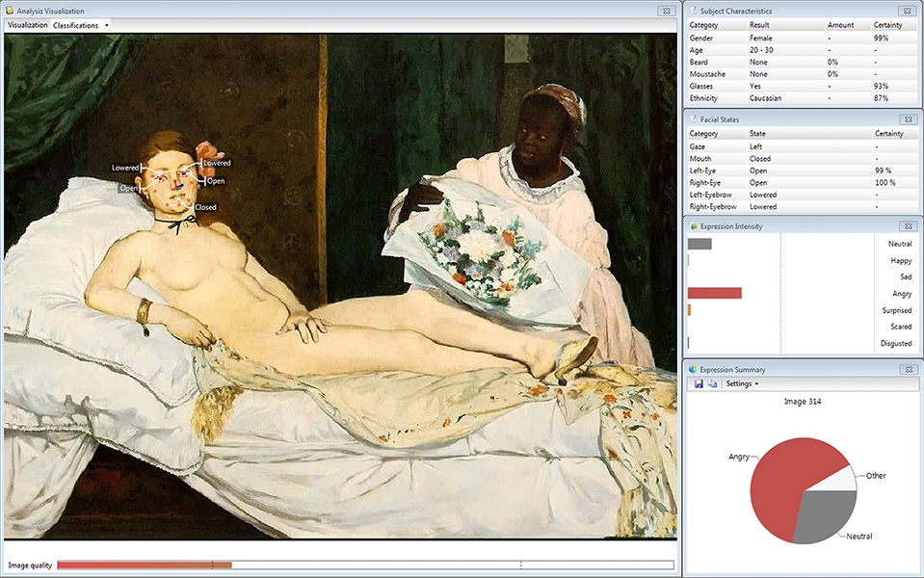Select the Glasses row
Image resolution: width=924 pixels, height=578 pixels.
pos(802,86)
